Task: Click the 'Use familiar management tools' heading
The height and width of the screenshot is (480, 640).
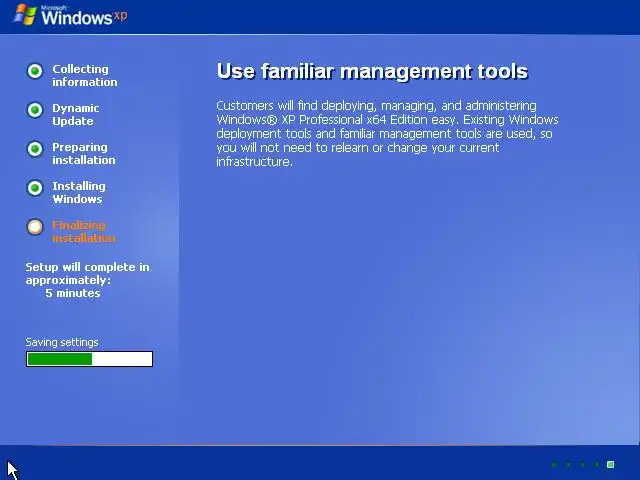Action: tap(372, 71)
